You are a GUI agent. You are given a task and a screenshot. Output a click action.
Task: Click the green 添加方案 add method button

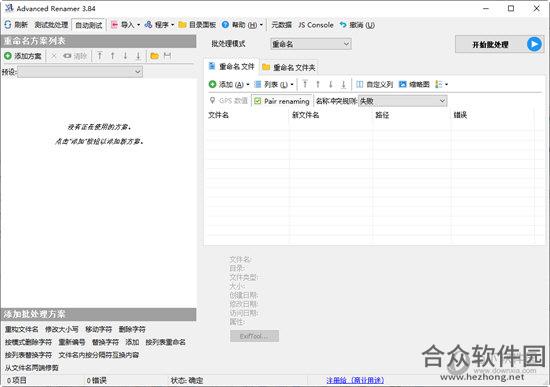coord(23,56)
